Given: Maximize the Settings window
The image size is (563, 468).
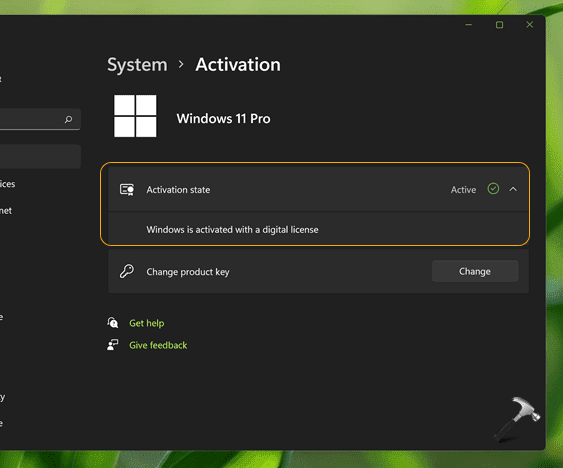Looking at the screenshot, I should [x=499, y=25].
